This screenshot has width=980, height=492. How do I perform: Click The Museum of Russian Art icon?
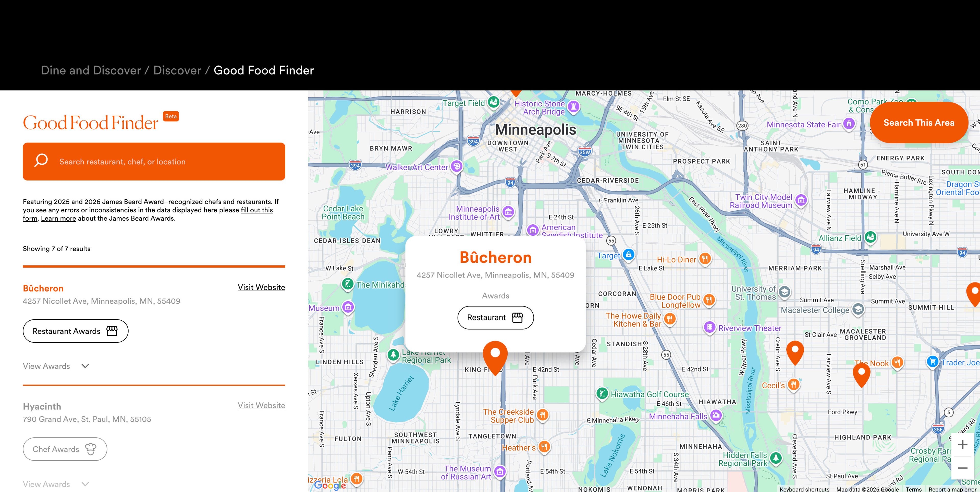click(x=500, y=472)
